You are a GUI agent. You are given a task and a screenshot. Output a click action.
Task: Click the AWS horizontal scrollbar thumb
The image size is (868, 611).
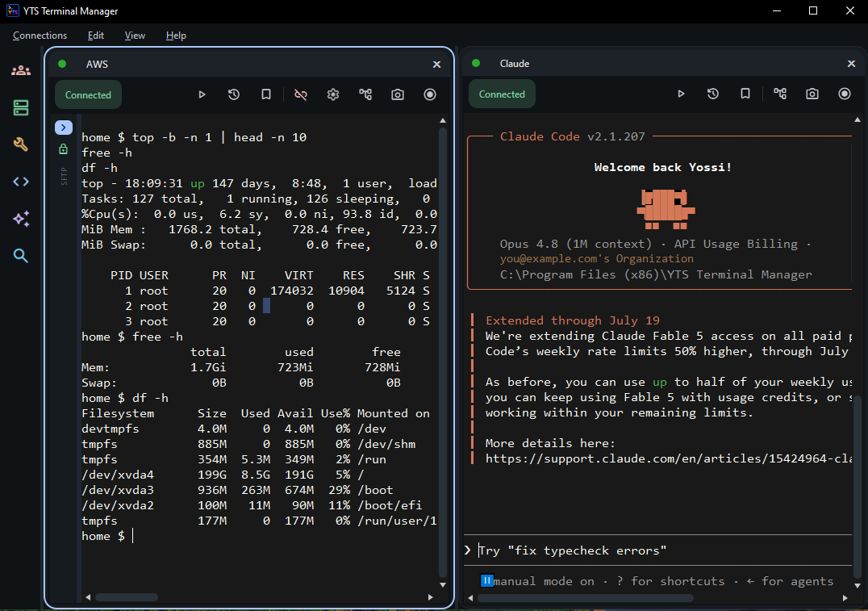tap(127, 597)
